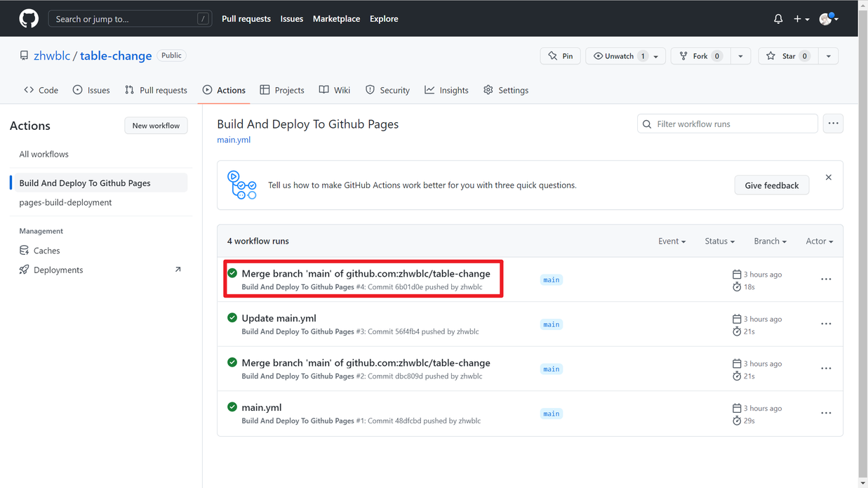Click the page scrollbar down arrow

(x=863, y=483)
